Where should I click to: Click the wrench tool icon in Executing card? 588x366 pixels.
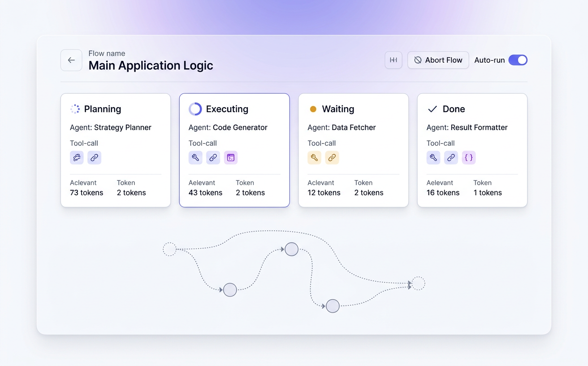195,157
